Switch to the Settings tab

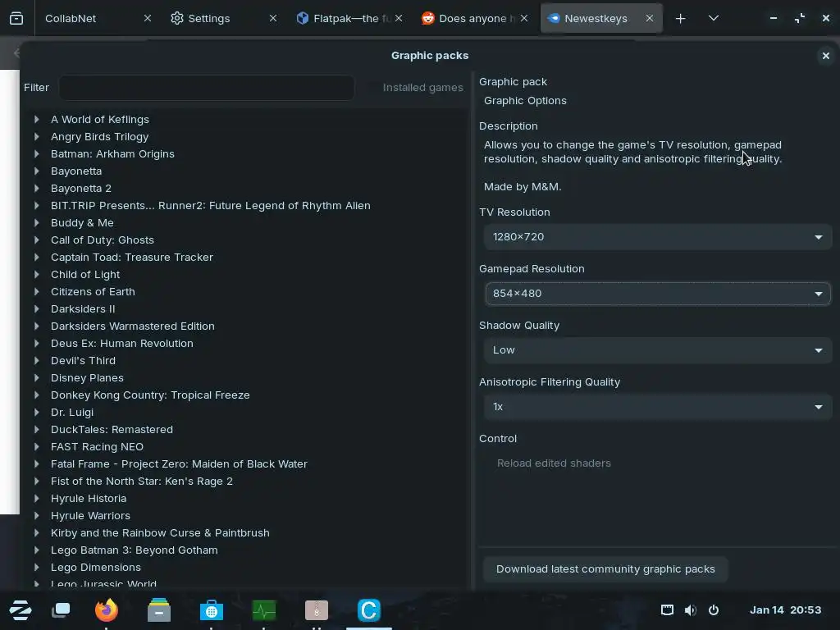click(x=208, y=18)
